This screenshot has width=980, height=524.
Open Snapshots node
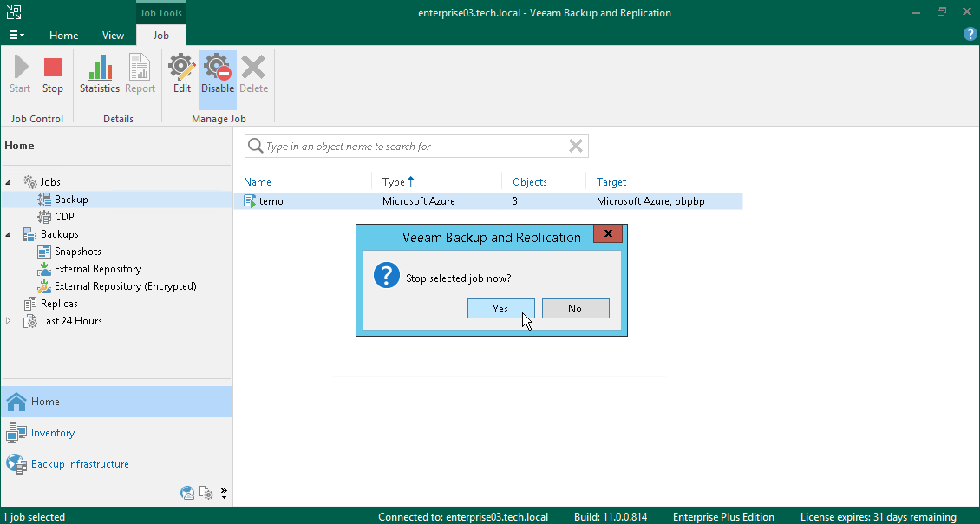coord(77,252)
